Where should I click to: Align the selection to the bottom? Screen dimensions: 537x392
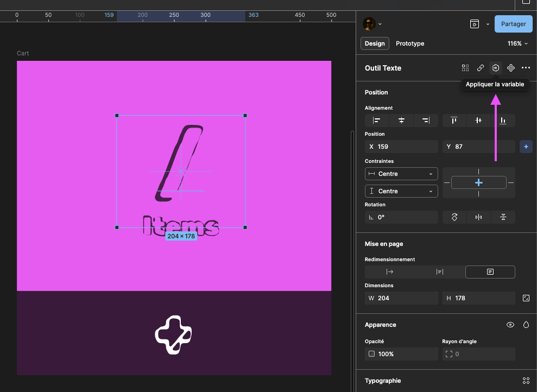(x=503, y=121)
